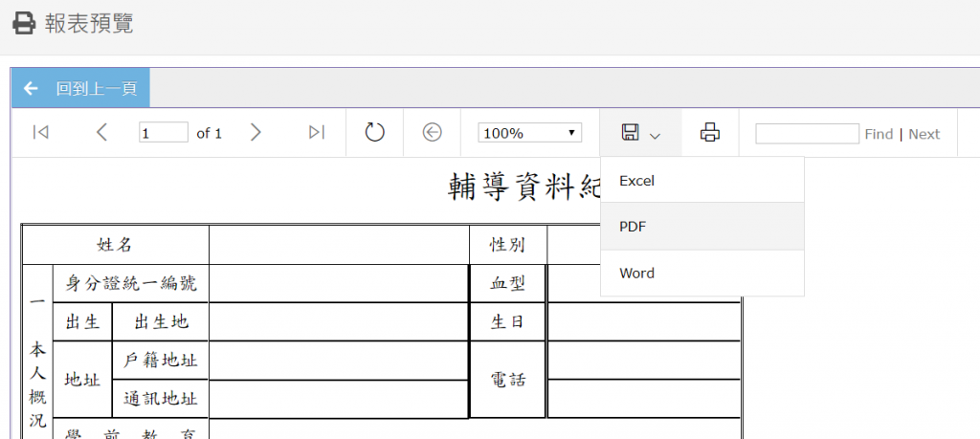The image size is (980, 439).
Task: Focus the find text search box
Action: point(807,134)
